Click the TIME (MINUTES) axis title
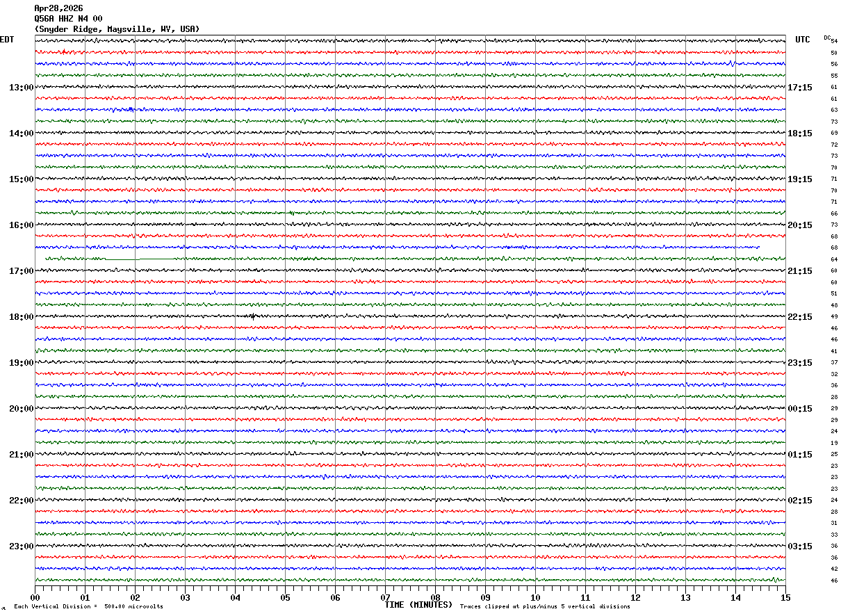The width and height of the screenshot is (841, 616). [418, 605]
